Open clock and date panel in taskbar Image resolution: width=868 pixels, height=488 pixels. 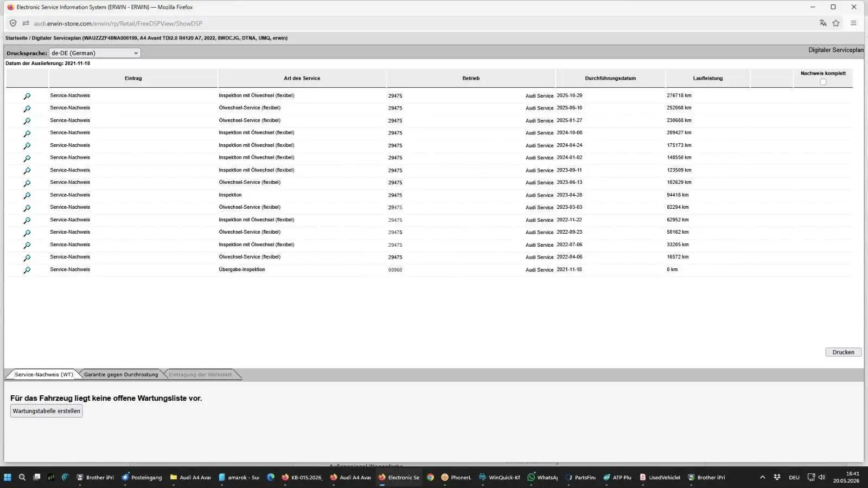coord(846,477)
